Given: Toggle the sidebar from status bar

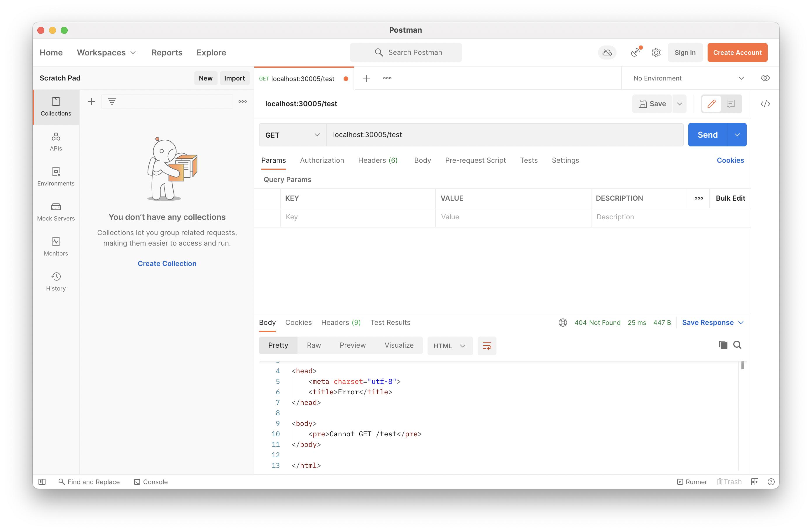Looking at the screenshot, I should 42,482.
